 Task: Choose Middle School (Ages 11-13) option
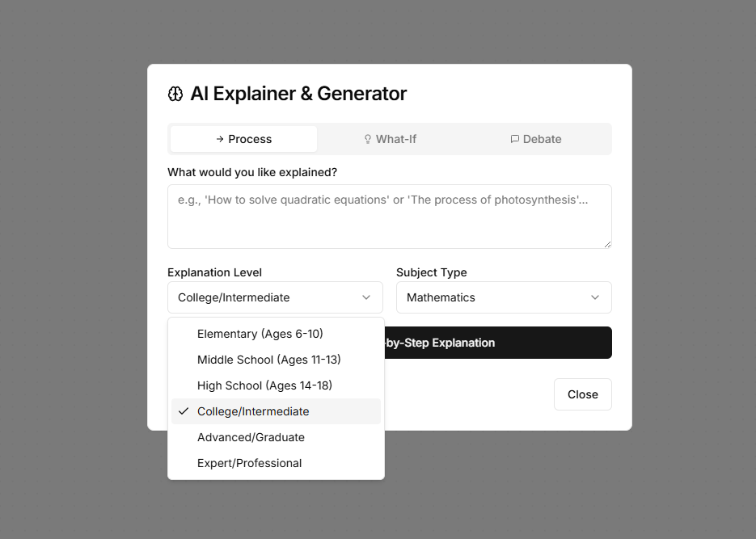pyautogui.click(x=268, y=360)
